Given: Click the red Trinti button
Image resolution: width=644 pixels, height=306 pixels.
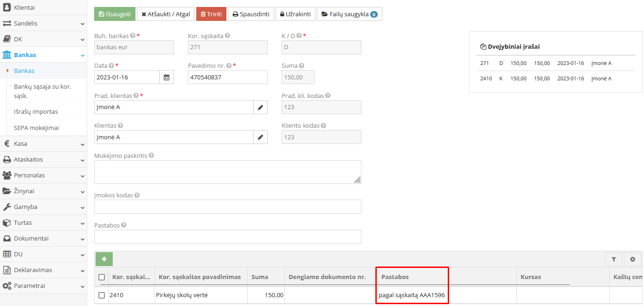Looking at the screenshot, I should pyautogui.click(x=211, y=14).
